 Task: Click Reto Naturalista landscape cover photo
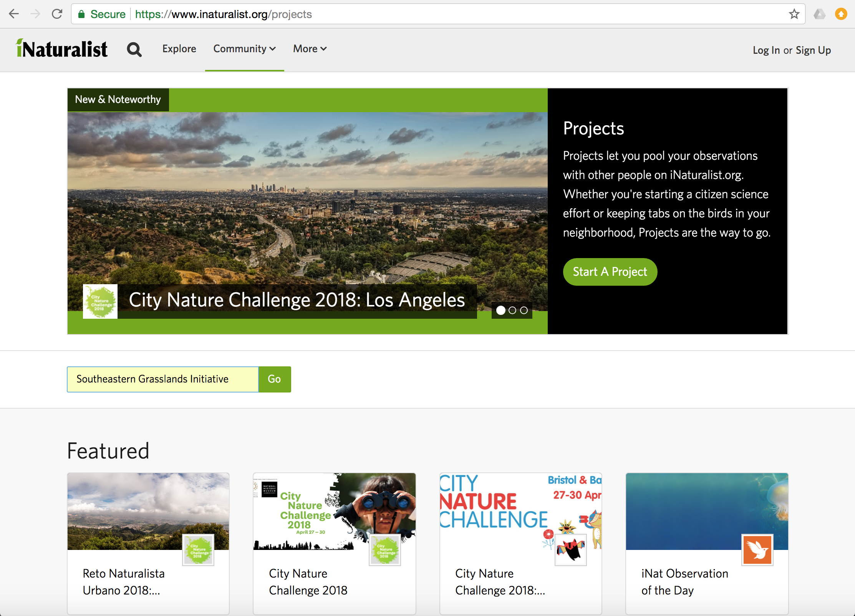(x=148, y=511)
